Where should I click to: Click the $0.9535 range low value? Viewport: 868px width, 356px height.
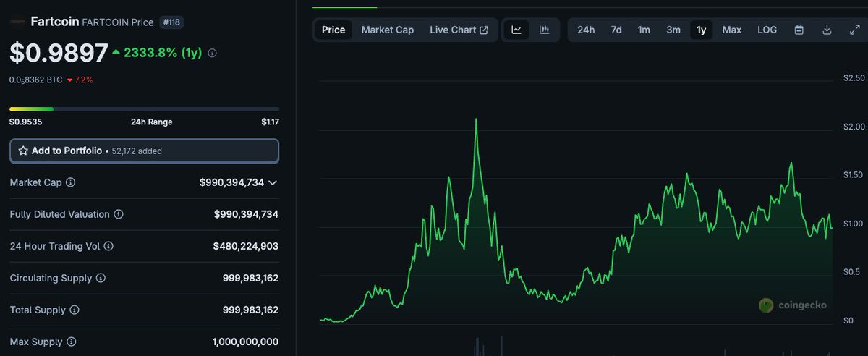pos(25,122)
